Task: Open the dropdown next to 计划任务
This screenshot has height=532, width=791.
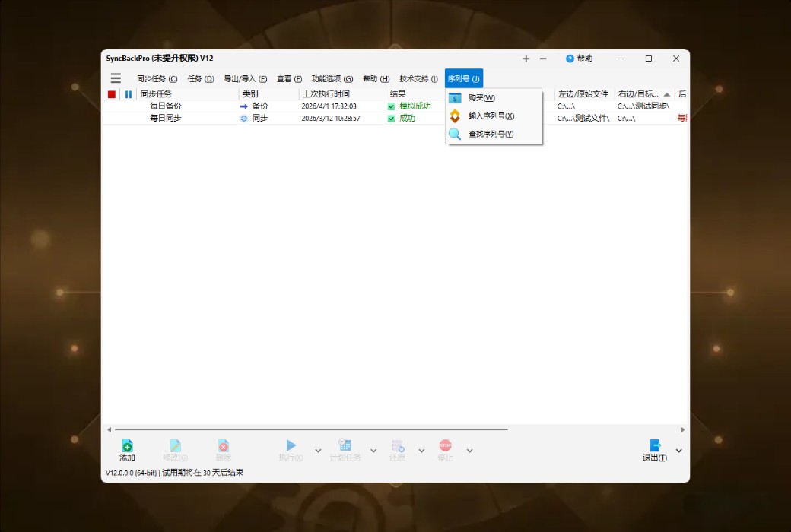Action: point(372,450)
